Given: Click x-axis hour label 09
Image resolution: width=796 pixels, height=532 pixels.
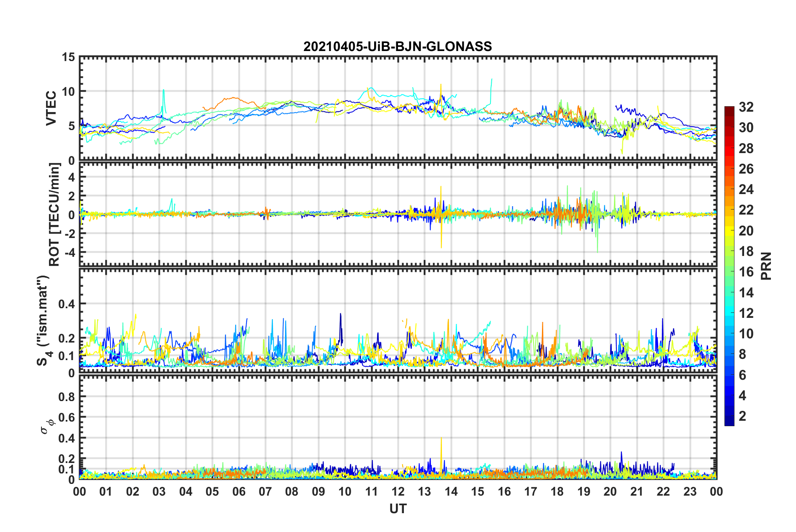Looking at the screenshot, I should point(318,491).
